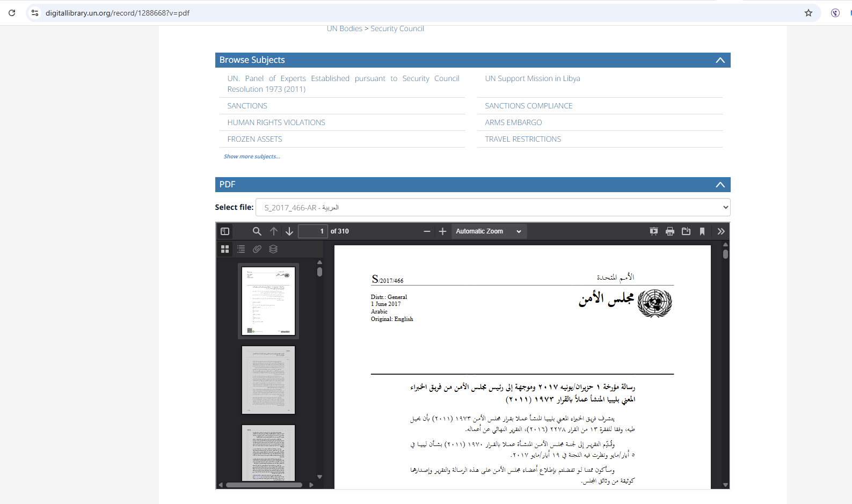852x504 pixels.
Task: Zoom in with the plus icon
Action: [442, 231]
